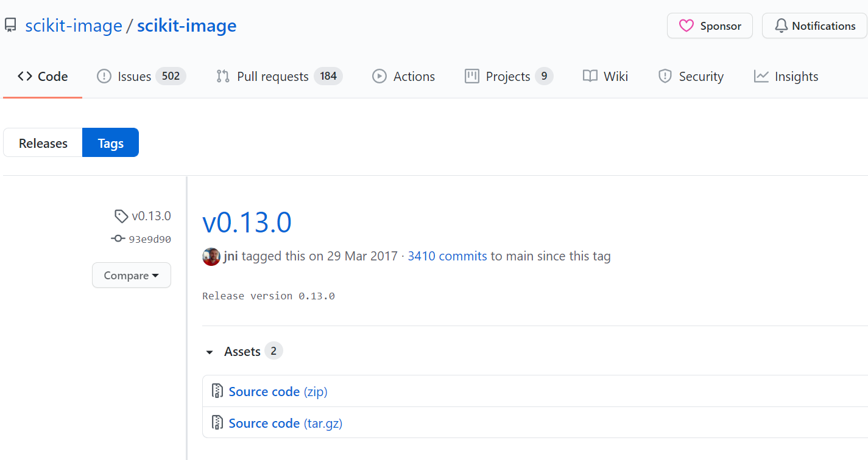The image size is (868, 460).
Task: Select the code brackets icon
Action: point(24,76)
